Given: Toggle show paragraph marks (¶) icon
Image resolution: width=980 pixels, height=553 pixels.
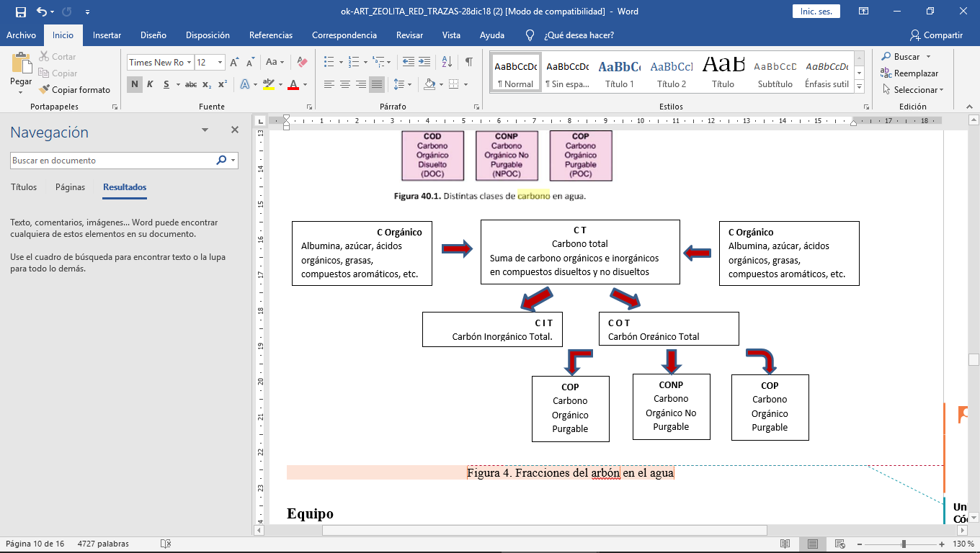Looking at the screenshot, I should (468, 62).
